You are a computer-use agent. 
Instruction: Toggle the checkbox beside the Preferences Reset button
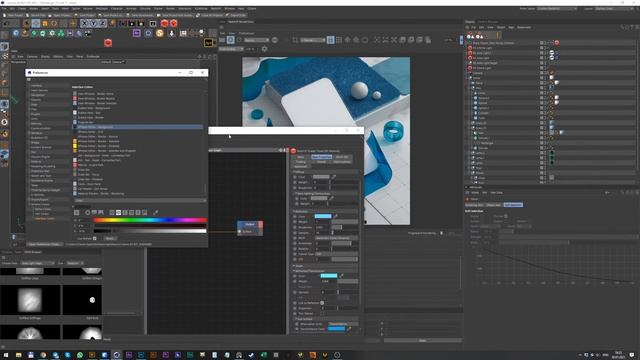pyautogui.click(x=95, y=238)
